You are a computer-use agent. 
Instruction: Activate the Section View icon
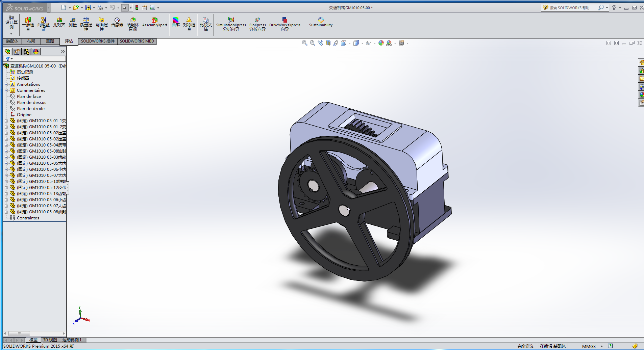328,43
